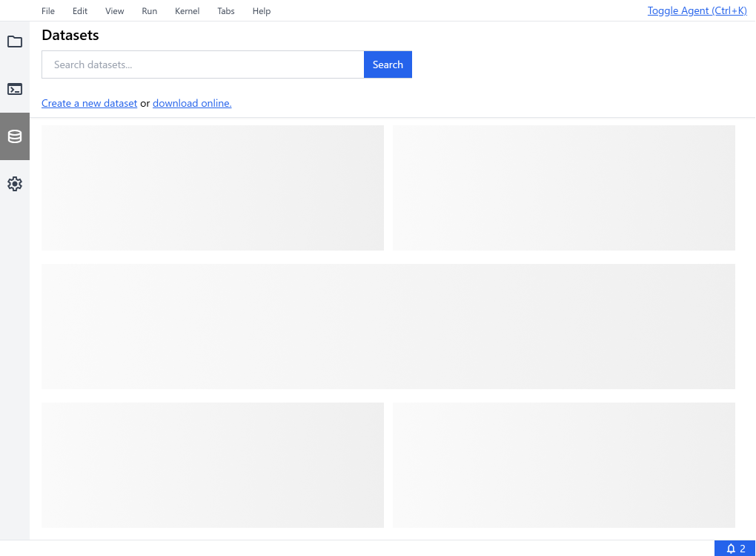Follow the download online link
The width and height of the screenshot is (756, 556).
pyautogui.click(x=192, y=103)
